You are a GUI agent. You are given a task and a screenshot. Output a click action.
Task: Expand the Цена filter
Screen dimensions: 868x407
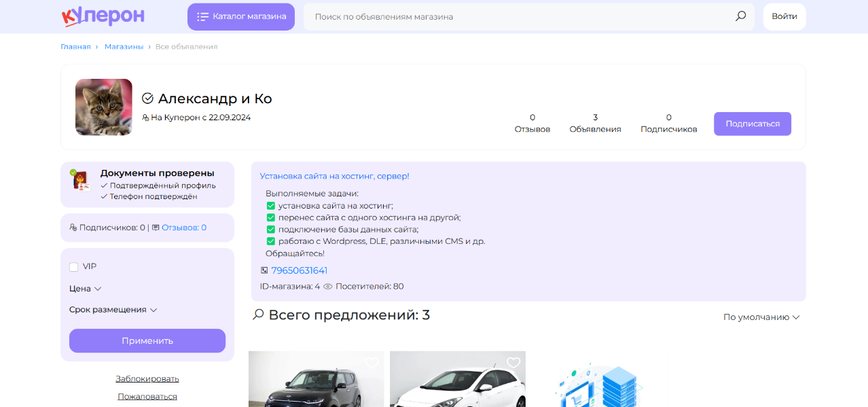(86, 289)
